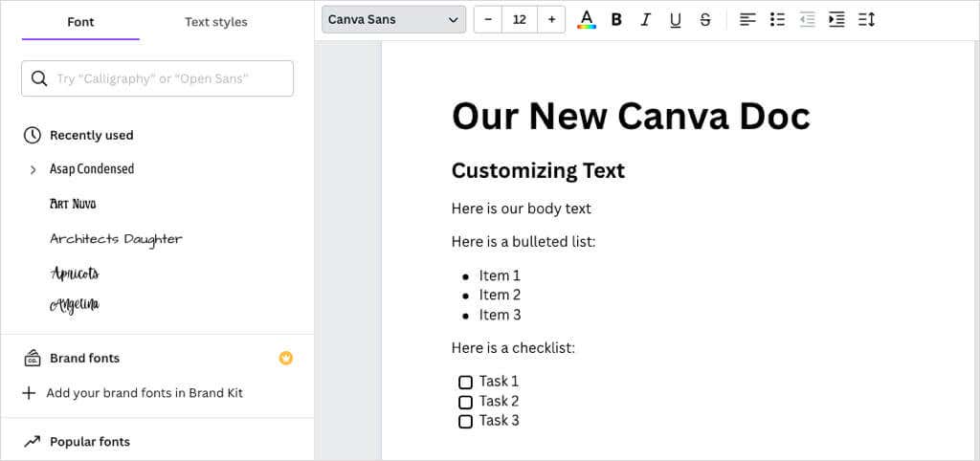The height and width of the screenshot is (461, 980).
Task: Decrease indent of text
Action: tap(808, 19)
